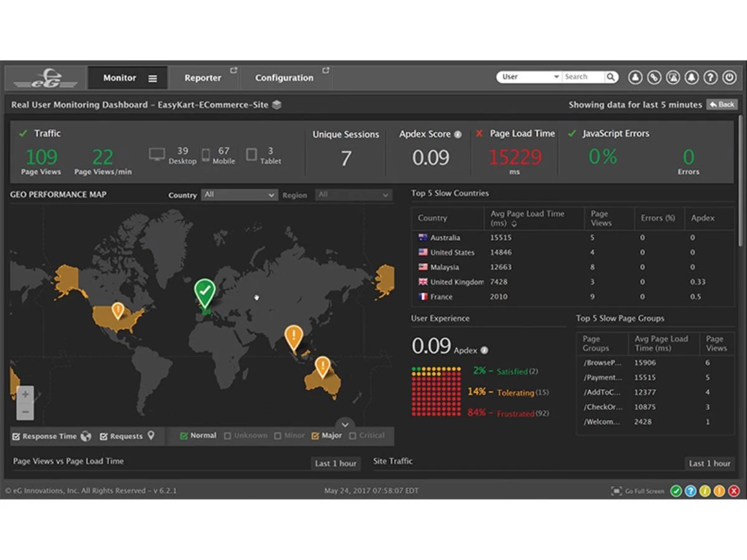
Task: Click the Apdex Score info icon
Action: [x=458, y=134]
